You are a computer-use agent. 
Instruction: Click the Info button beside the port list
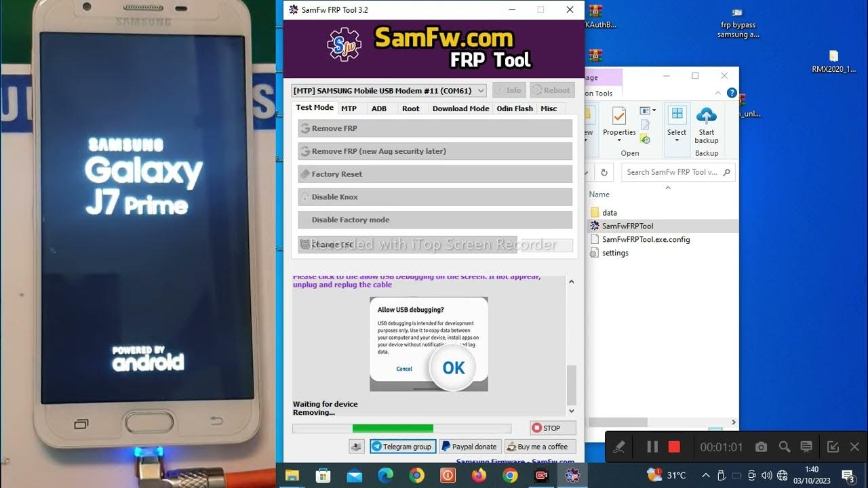509,90
